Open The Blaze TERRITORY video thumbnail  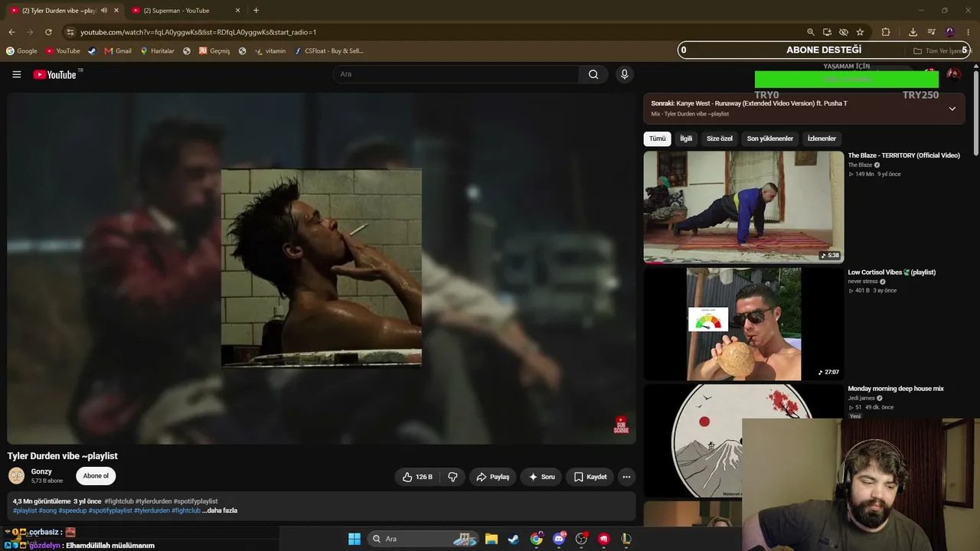coord(743,207)
